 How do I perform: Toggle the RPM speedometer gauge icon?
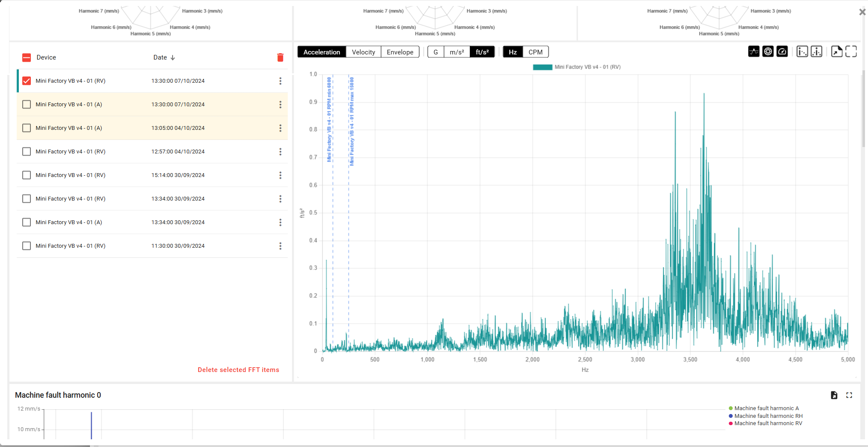click(x=782, y=52)
